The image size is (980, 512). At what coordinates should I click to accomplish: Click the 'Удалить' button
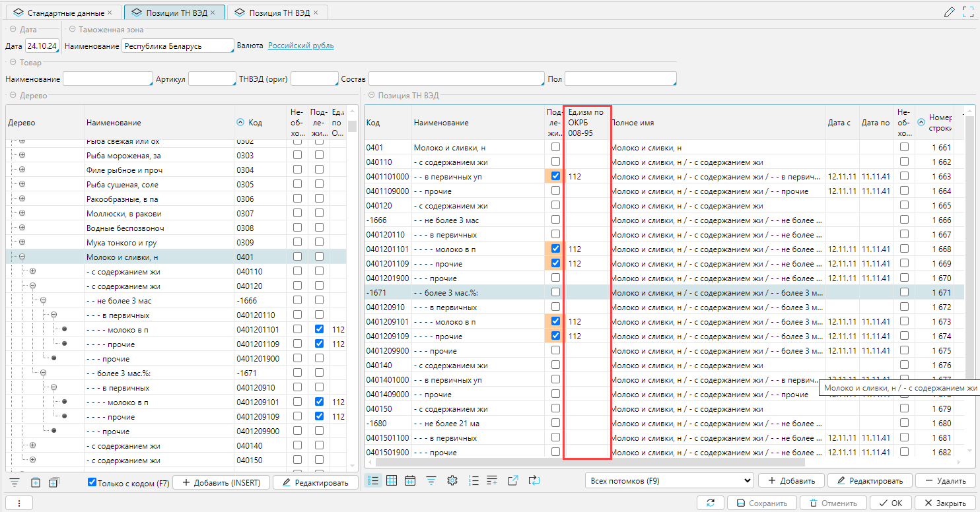click(945, 480)
